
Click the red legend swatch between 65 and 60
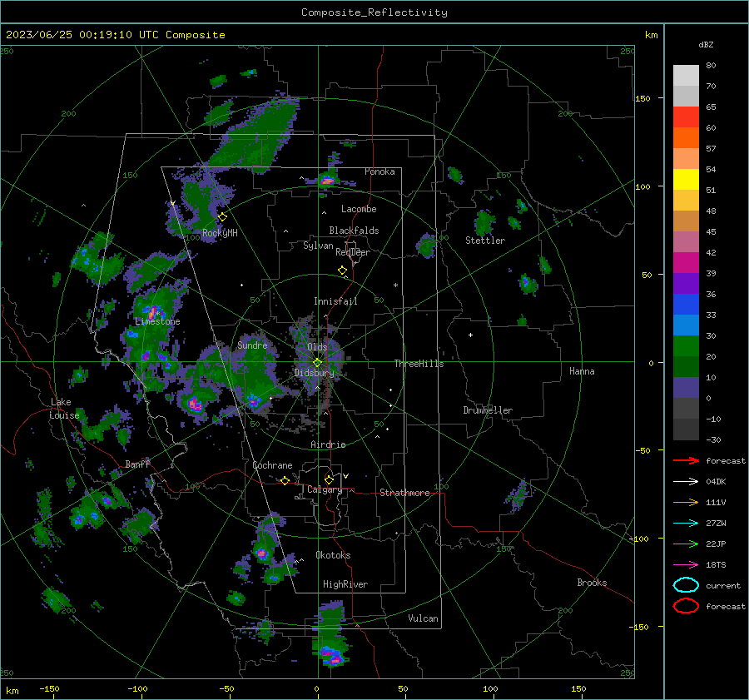click(686, 117)
